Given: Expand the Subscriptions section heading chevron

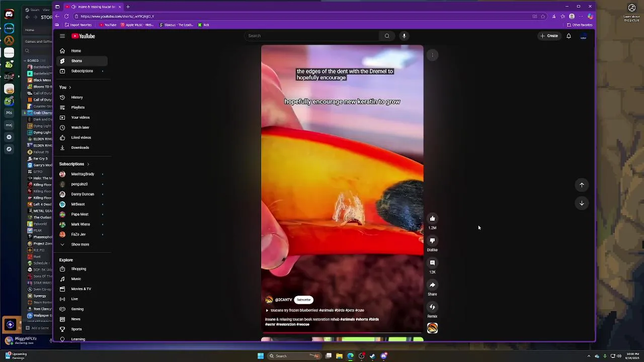Looking at the screenshot, I should tap(88, 164).
